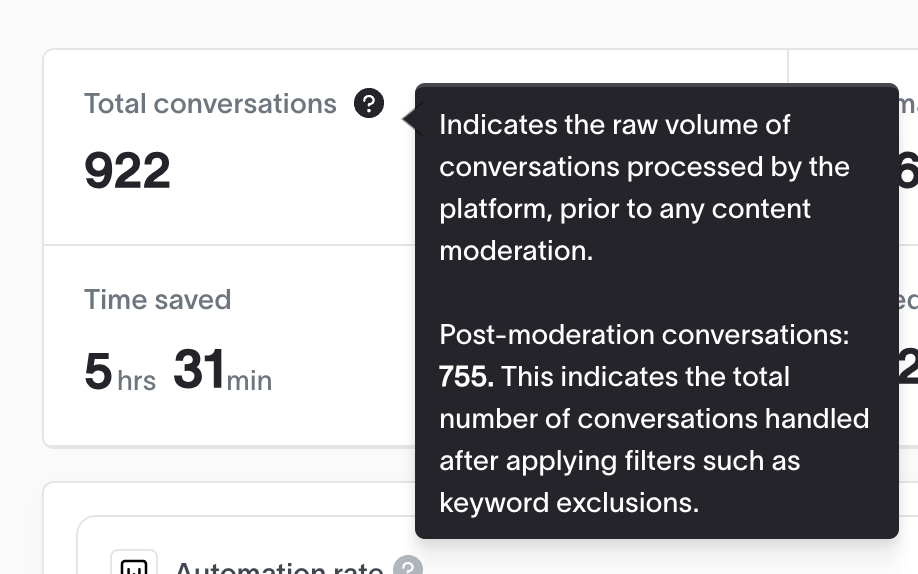The height and width of the screenshot is (574, 918).
Task: Open the Automation rate help icon
Action: pyautogui.click(x=408, y=565)
